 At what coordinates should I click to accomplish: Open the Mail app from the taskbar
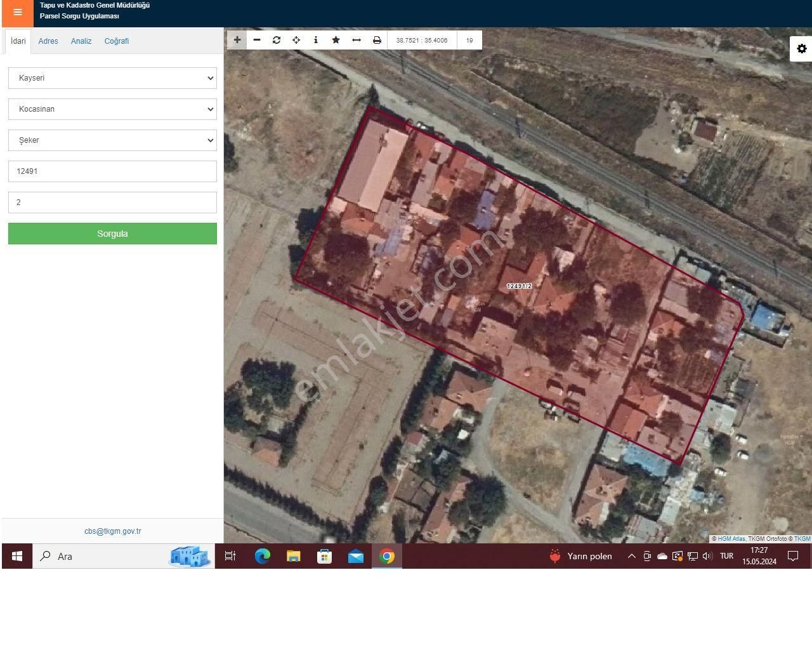[x=356, y=556]
